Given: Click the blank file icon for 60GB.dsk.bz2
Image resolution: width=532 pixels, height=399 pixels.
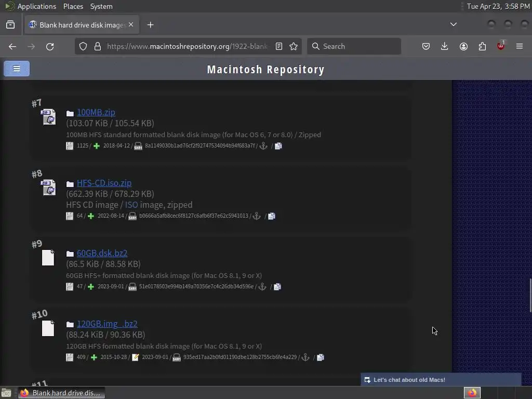Looking at the screenshot, I should pos(48,258).
